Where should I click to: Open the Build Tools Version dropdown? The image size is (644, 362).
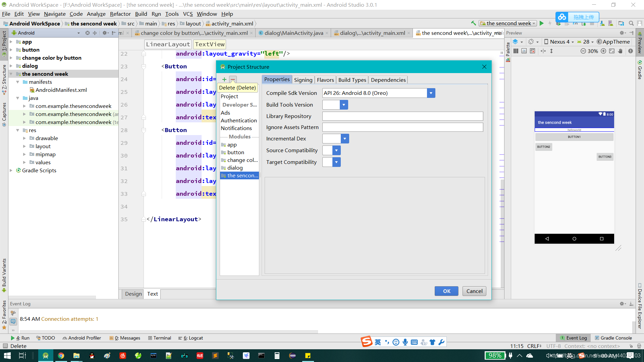(x=344, y=105)
